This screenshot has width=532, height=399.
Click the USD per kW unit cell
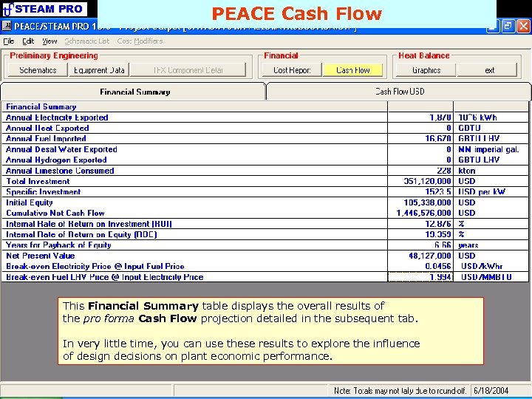pyautogui.click(x=491, y=191)
